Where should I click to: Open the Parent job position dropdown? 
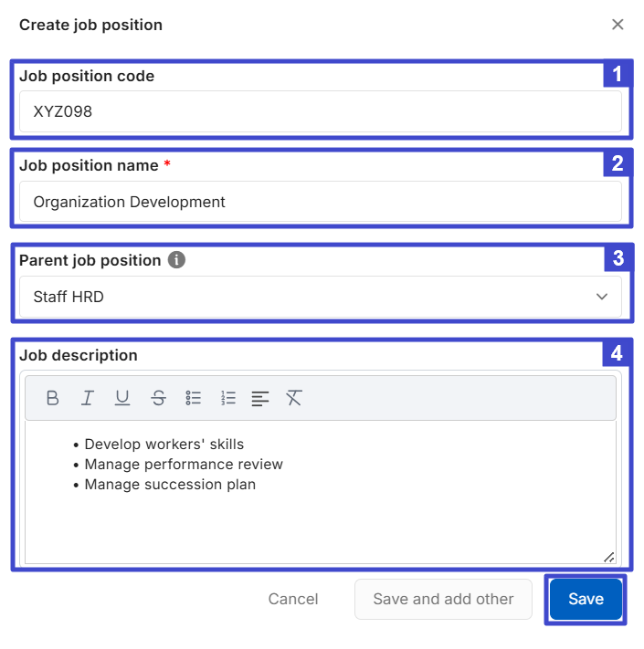pyautogui.click(x=320, y=297)
